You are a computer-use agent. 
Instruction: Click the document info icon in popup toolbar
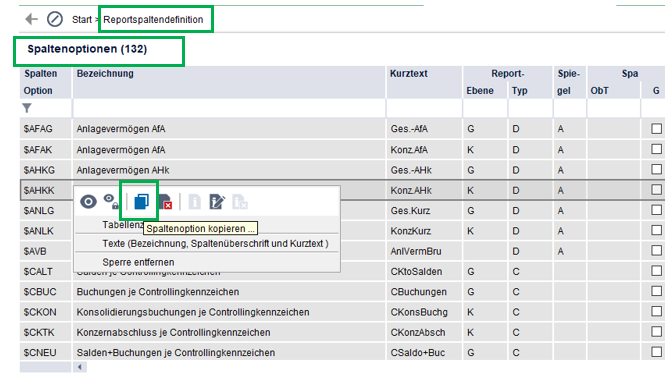[x=194, y=202]
